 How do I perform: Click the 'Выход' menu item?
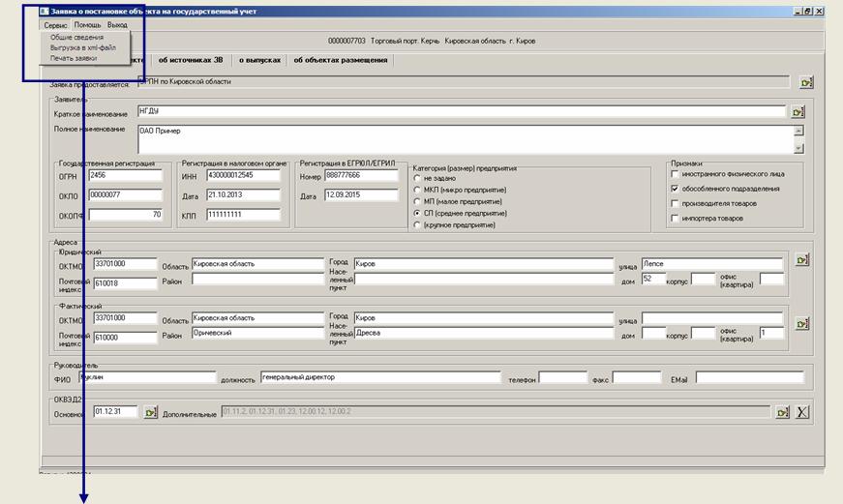click(x=117, y=24)
